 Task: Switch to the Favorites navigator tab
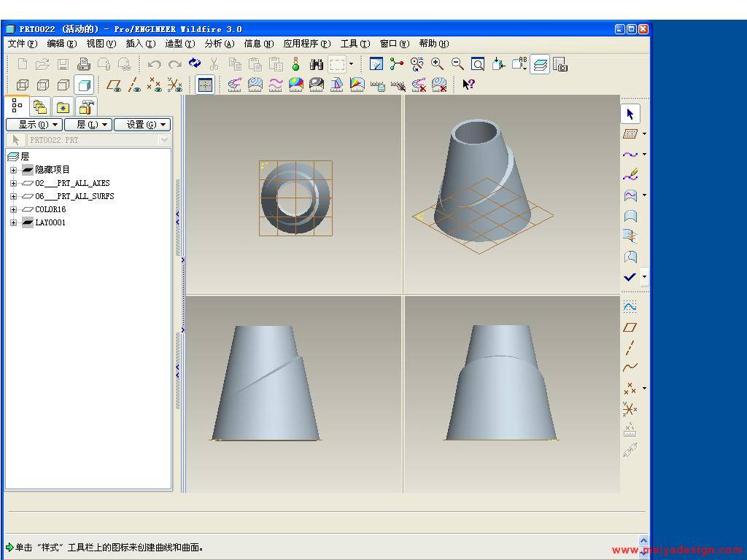click(x=63, y=106)
